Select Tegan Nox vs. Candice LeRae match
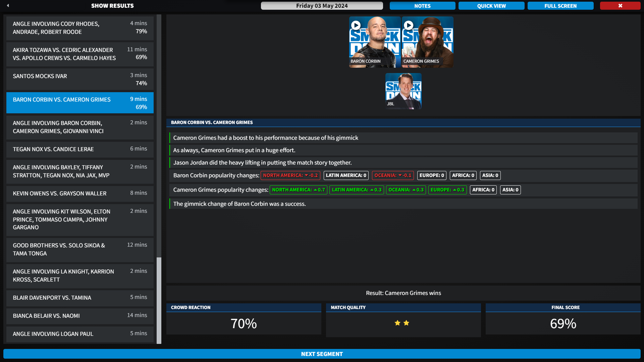Image resolution: width=644 pixels, height=362 pixels. (x=80, y=149)
